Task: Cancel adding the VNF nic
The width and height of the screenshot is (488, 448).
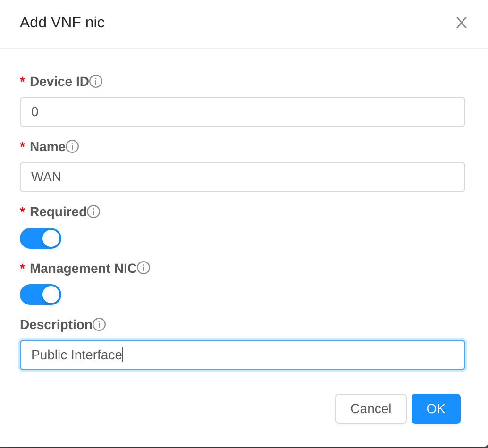Action: click(370, 409)
